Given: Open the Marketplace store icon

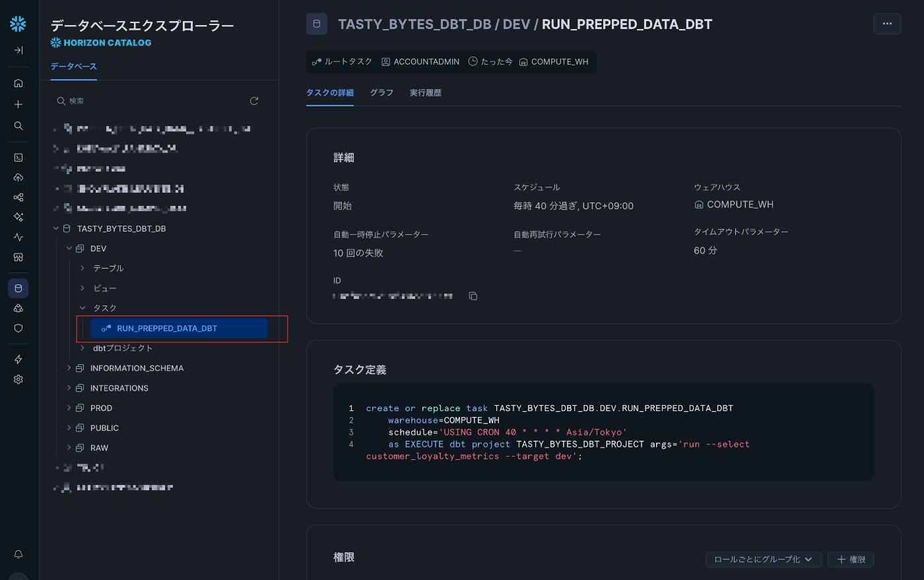Looking at the screenshot, I should click(x=18, y=257).
